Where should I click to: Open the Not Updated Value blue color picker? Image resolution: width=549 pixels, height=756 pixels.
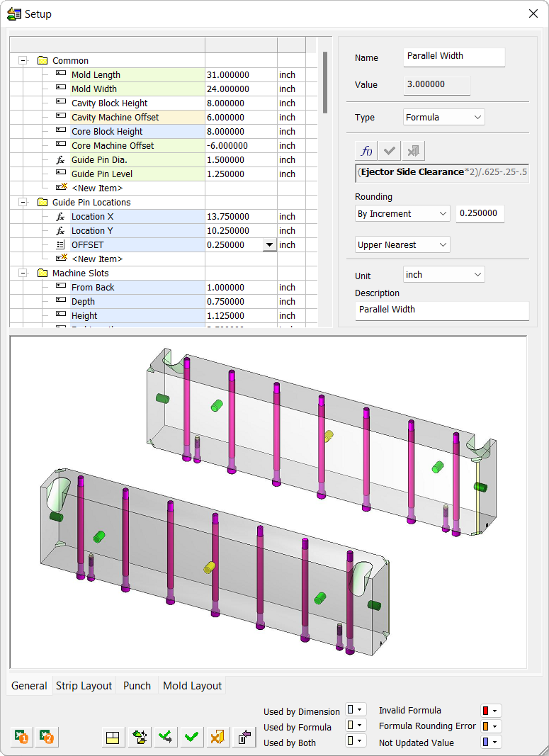[491, 742]
